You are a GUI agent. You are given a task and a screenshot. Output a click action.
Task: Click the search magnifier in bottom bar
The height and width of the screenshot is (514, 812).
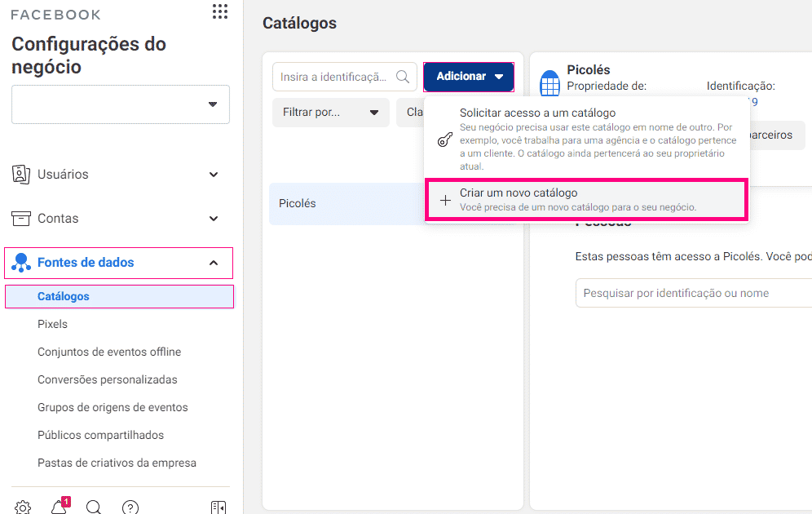94,507
